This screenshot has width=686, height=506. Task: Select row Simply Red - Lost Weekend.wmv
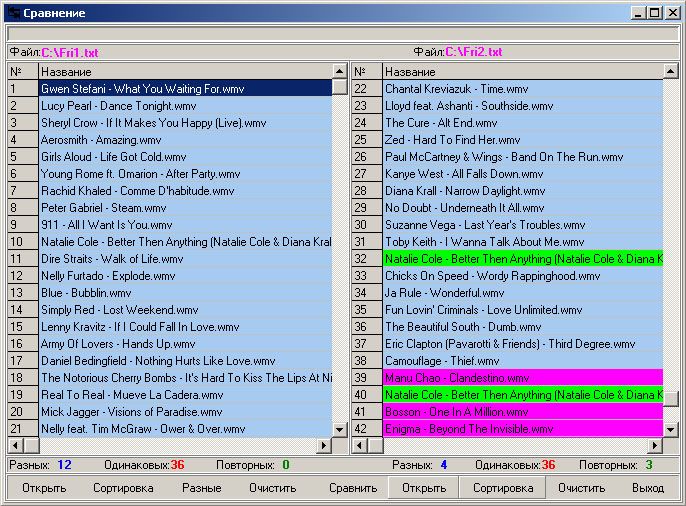[x=186, y=310]
